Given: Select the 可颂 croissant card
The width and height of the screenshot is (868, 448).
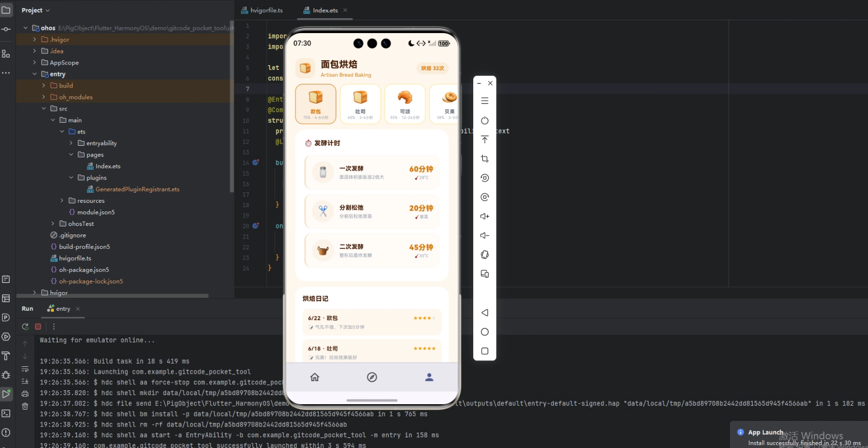Looking at the screenshot, I should 405,104.
